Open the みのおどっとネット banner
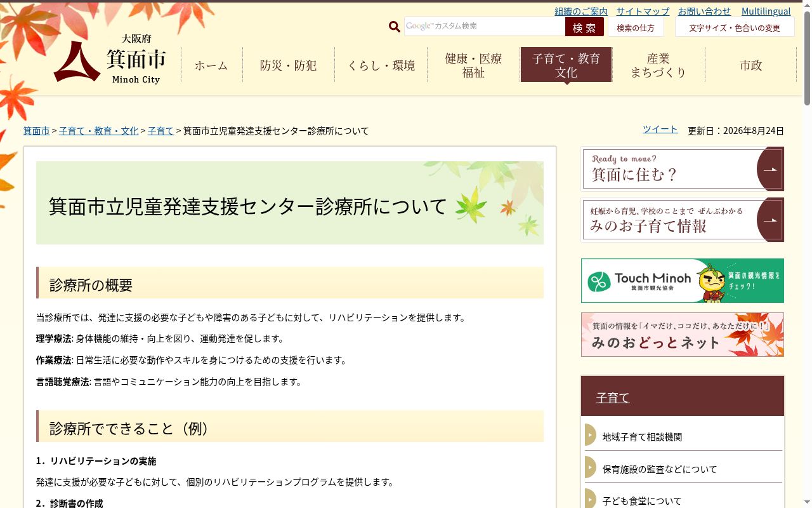Image resolution: width=812 pixels, height=508 pixels. pos(683,335)
